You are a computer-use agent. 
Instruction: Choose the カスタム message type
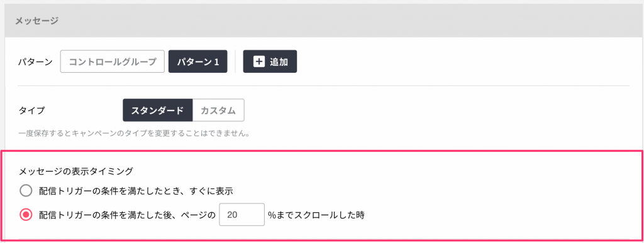pyautogui.click(x=218, y=111)
